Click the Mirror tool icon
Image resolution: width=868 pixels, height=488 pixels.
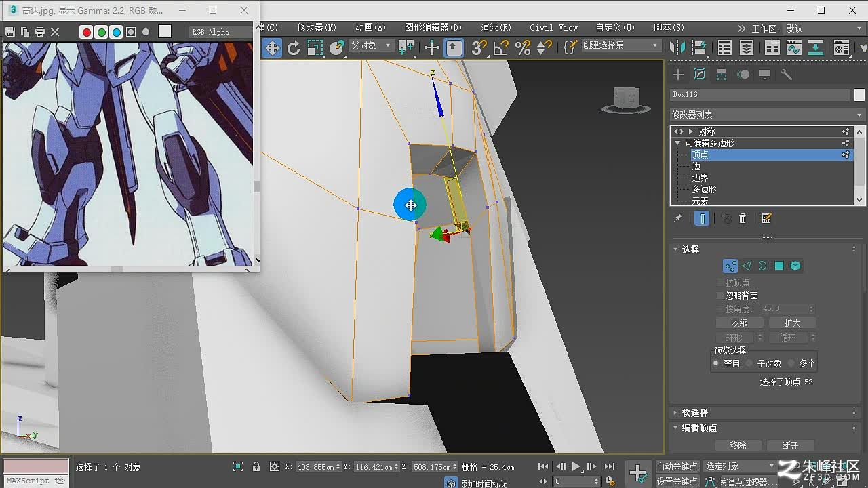click(677, 47)
